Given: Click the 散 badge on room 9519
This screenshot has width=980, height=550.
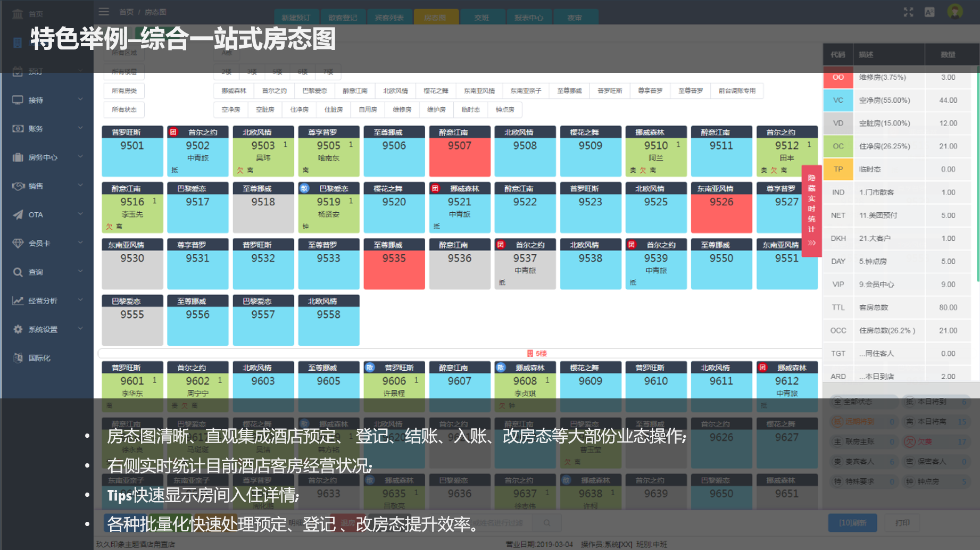Looking at the screenshot, I should pyautogui.click(x=304, y=189).
